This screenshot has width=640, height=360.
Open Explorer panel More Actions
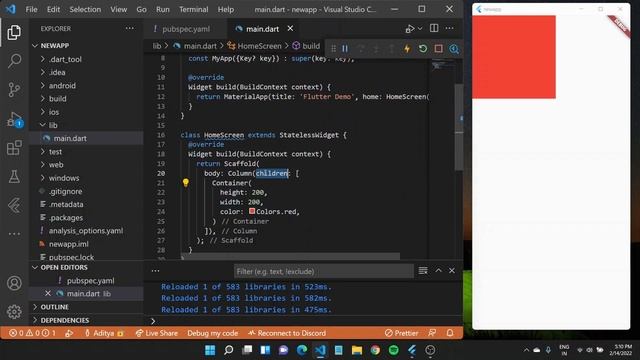click(130, 28)
